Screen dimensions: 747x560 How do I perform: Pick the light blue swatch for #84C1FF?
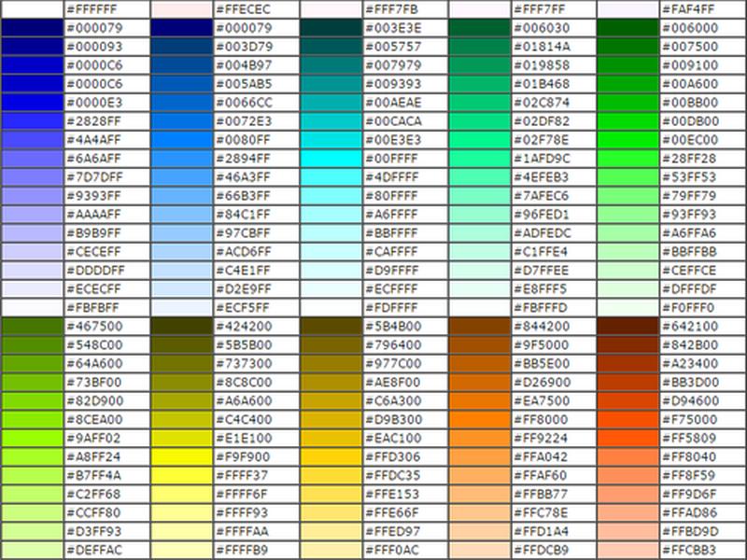click(x=181, y=215)
